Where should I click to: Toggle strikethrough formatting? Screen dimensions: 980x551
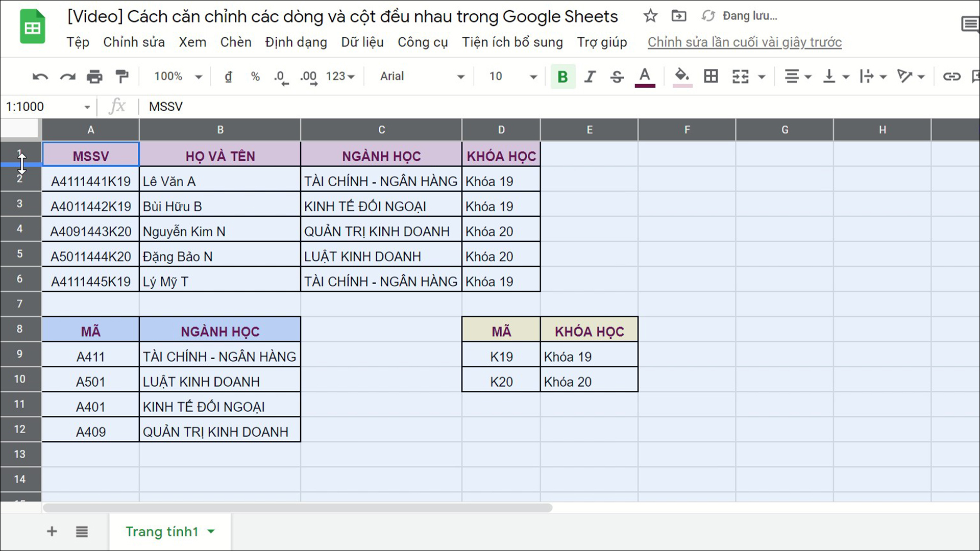point(617,77)
